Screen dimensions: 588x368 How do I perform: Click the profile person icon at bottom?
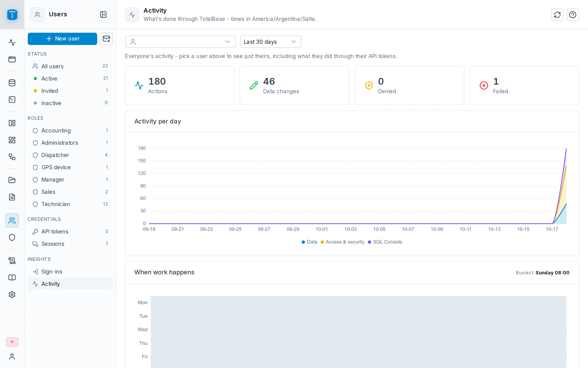[12, 357]
